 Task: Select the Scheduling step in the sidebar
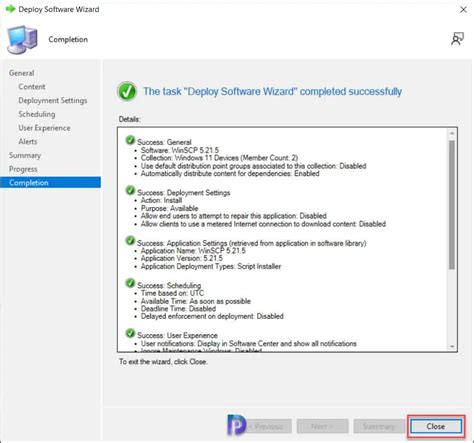pos(37,114)
